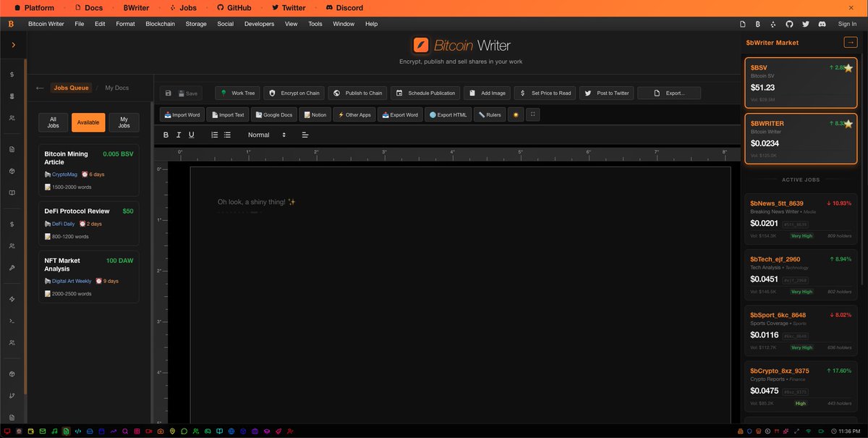The height and width of the screenshot is (438, 868).
Task: Show All Jobs filter
Action: [54, 122]
